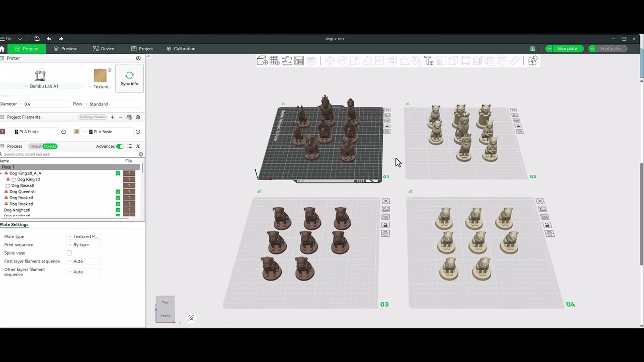Screen dimensions: 644x362
Task: Click filament 2 tan color swatch
Action: pyautogui.click(x=76, y=132)
